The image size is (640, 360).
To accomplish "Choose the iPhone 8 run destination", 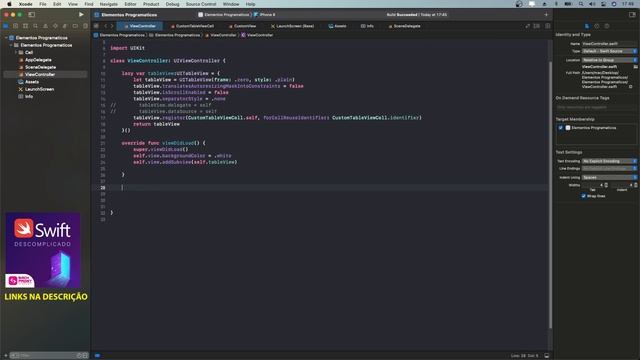I will tap(264, 15).
